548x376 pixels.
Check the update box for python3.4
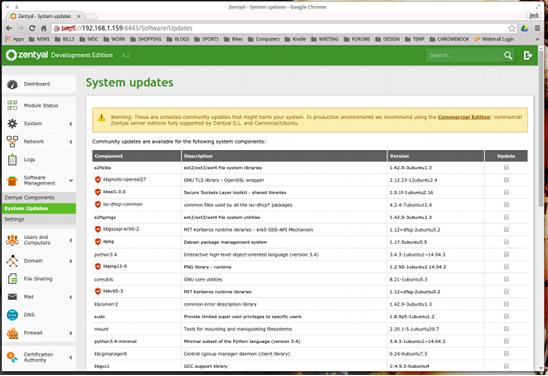[x=506, y=254]
